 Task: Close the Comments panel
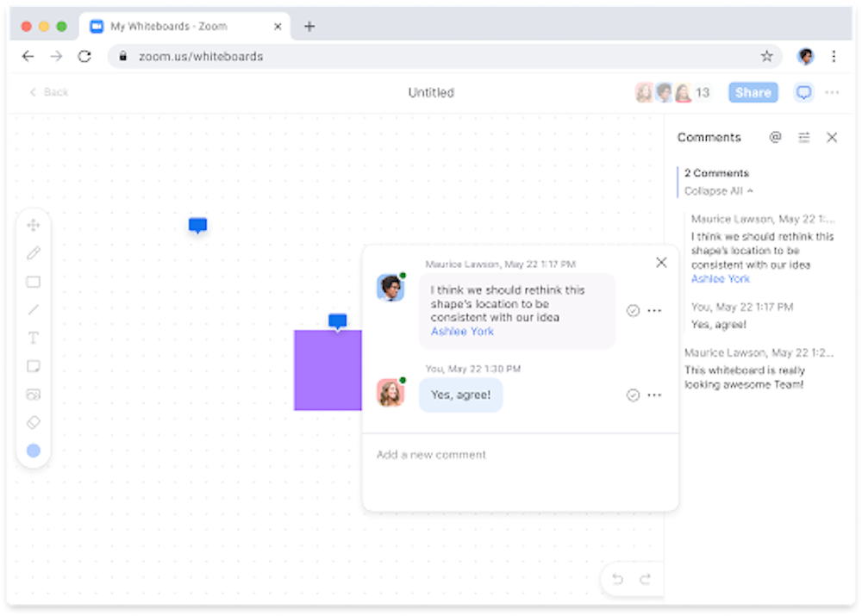tap(832, 137)
